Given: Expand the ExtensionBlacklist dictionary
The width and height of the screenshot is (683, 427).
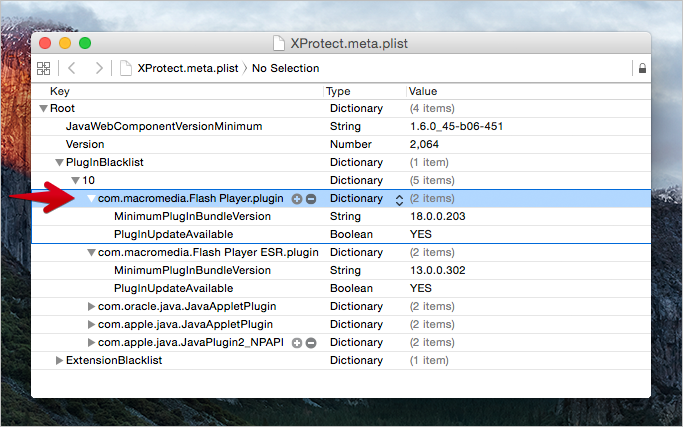Looking at the screenshot, I should (x=59, y=360).
